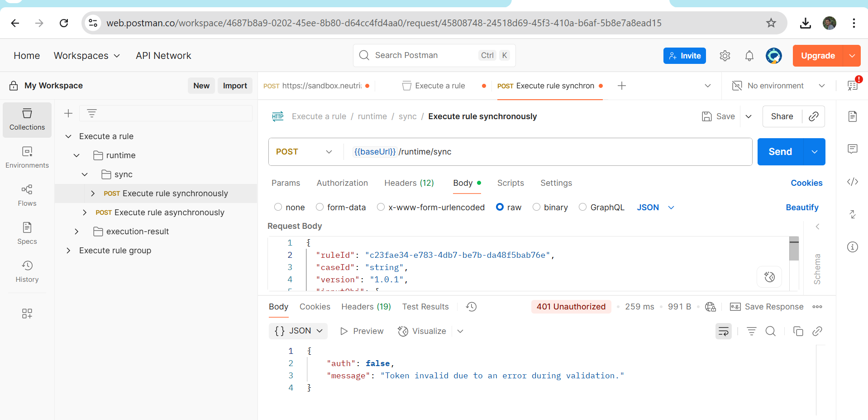
Task: Open the Test Results response tab
Action: (425, 307)
